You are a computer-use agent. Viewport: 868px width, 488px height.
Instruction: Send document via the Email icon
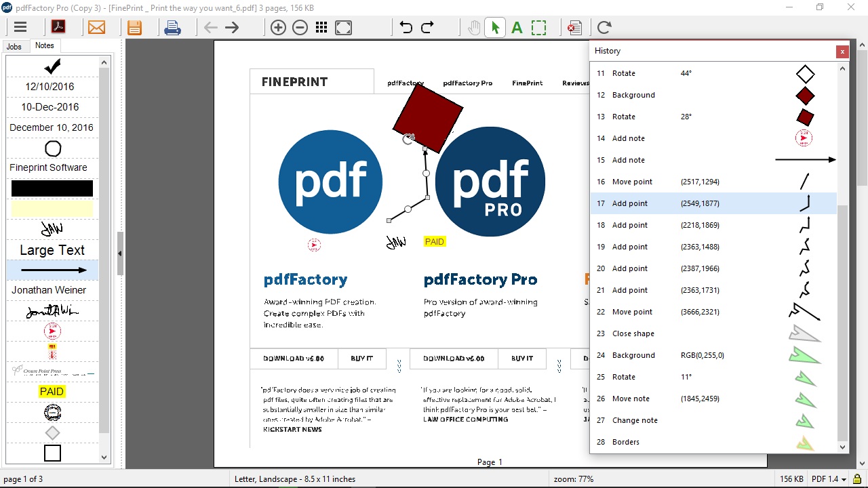click(97, 27)
